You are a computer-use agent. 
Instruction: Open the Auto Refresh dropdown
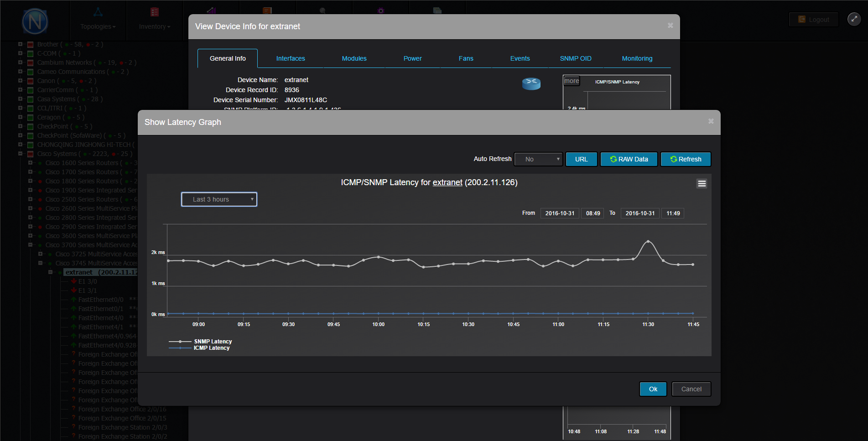pos(538,159)
